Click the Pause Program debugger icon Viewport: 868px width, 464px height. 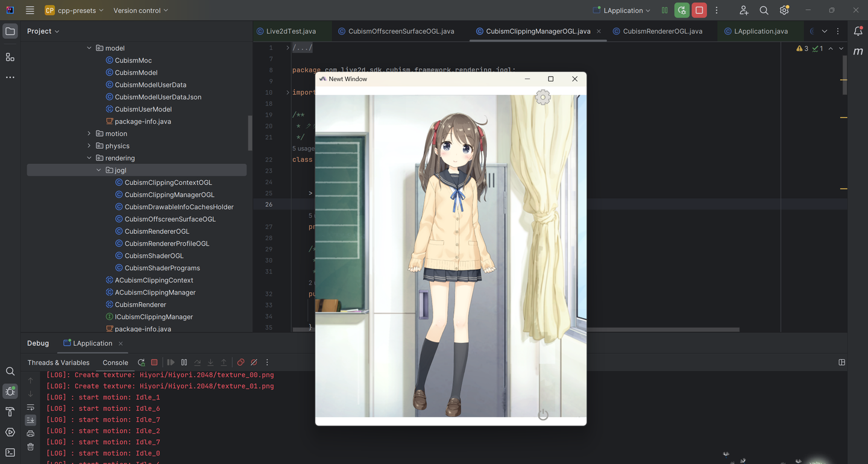pyautogui.click(x=184, y=362)
